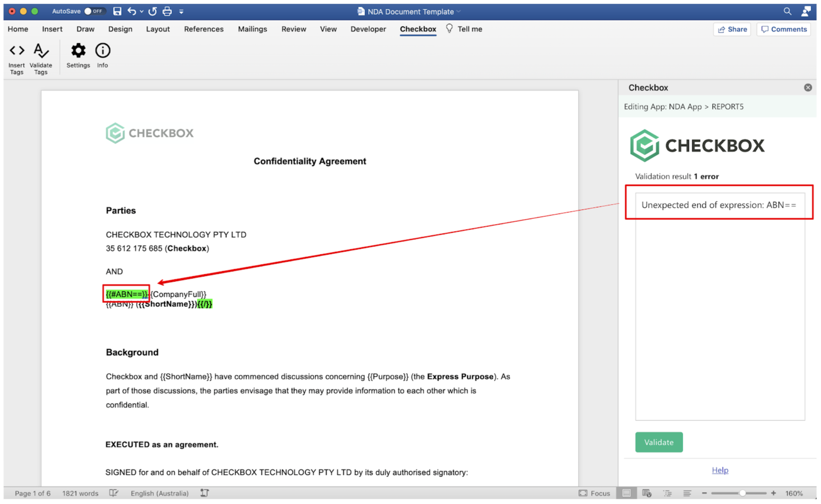This screenshot has width=821, height=504.
Task: Undo the last action
Action: [x=132, y=11]
